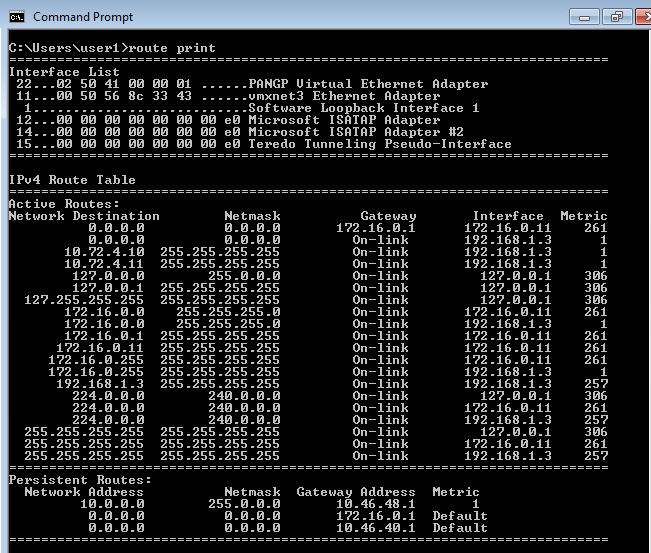Viewport: 651px width, 553px height.
Task: Click the 'Network Address' column header
Action: (x=84, y=492)
